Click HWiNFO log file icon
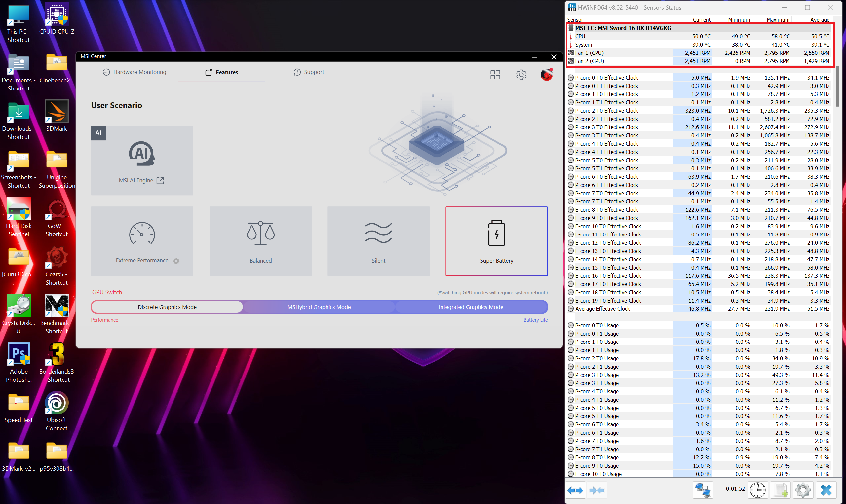The height and width of the screenshot is (504, 846). [781, 490]
